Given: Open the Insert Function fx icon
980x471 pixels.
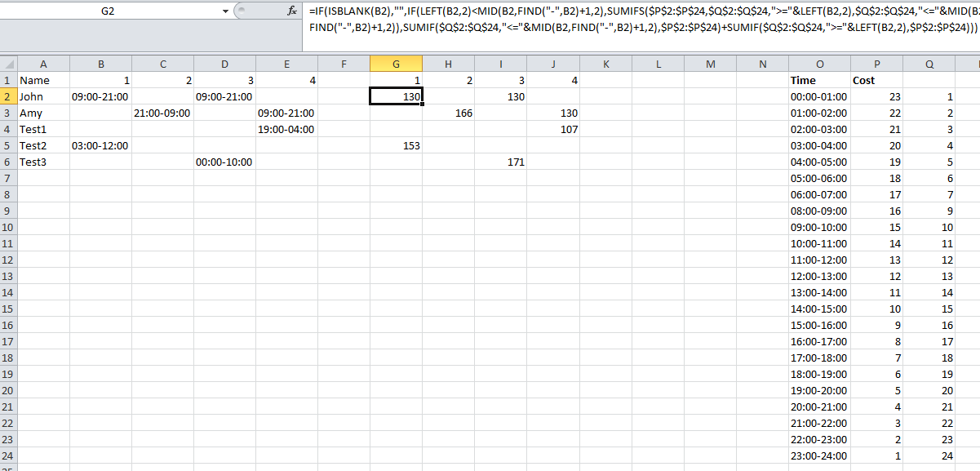Looking at the screenshot, I should click(x=292, y=11).
